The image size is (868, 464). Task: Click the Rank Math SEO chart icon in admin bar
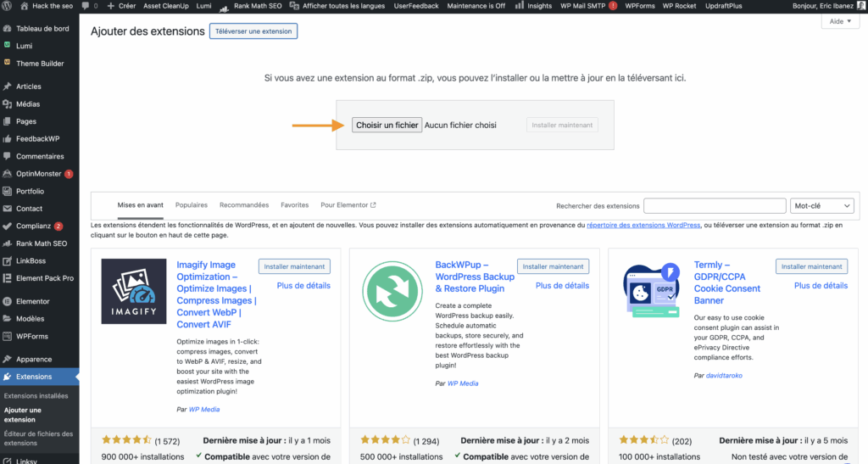point(224,7)
